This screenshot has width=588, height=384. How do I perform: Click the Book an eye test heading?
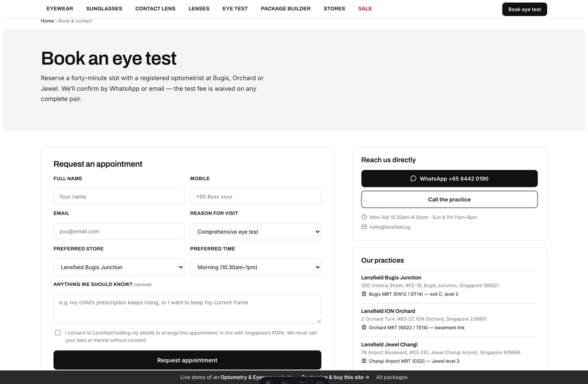(109, 59)
